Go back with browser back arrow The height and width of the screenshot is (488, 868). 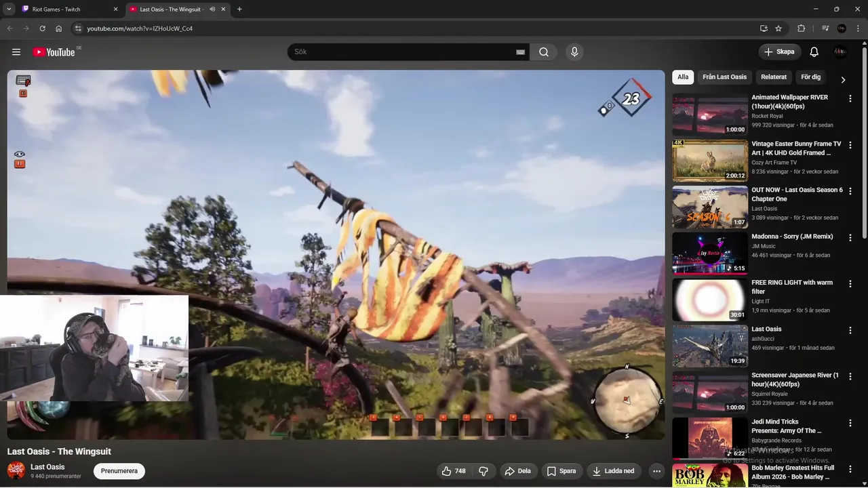click(x=9, y=28)
